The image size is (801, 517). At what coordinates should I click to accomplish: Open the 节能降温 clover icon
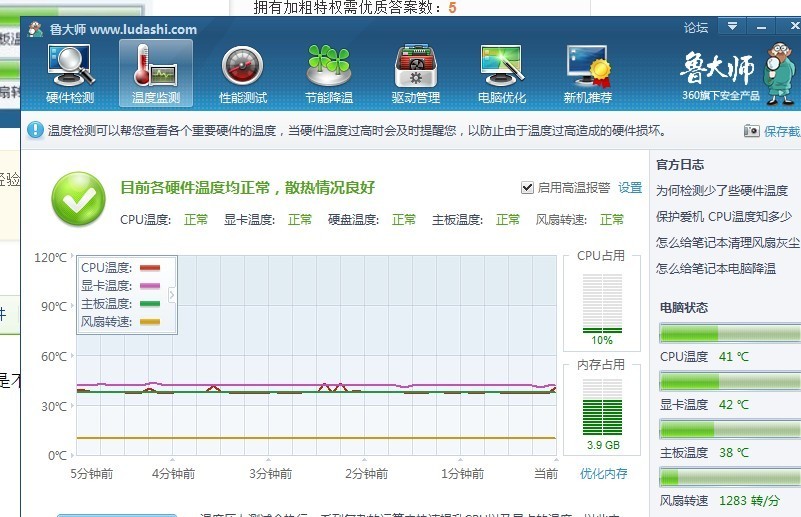[x=329, y=74]
